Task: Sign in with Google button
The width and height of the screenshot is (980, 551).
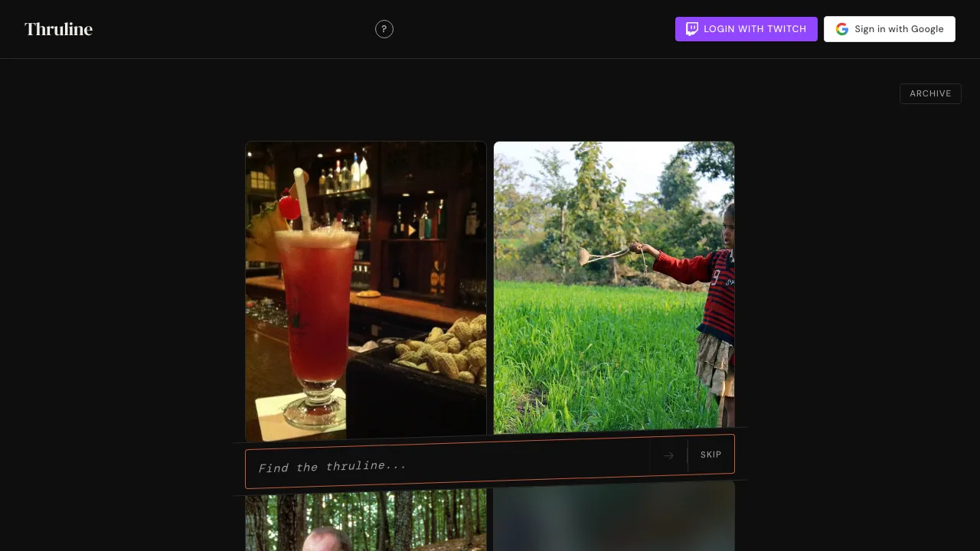Action: (890, 29)
